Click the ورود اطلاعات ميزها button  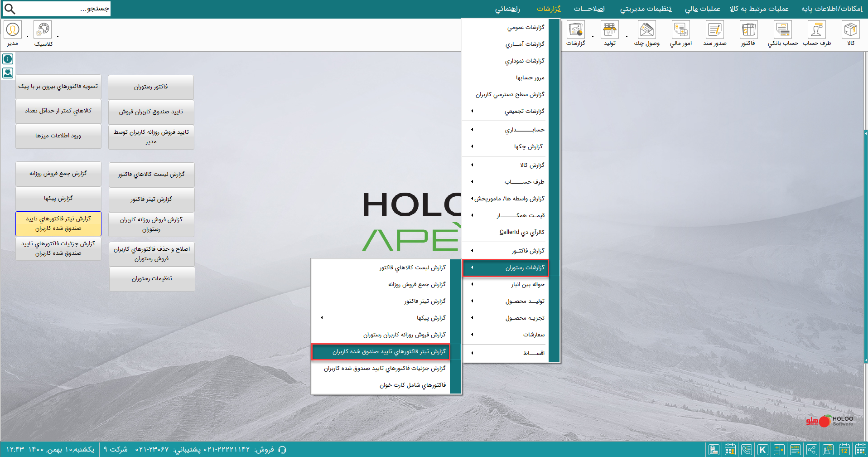[58, 136]
